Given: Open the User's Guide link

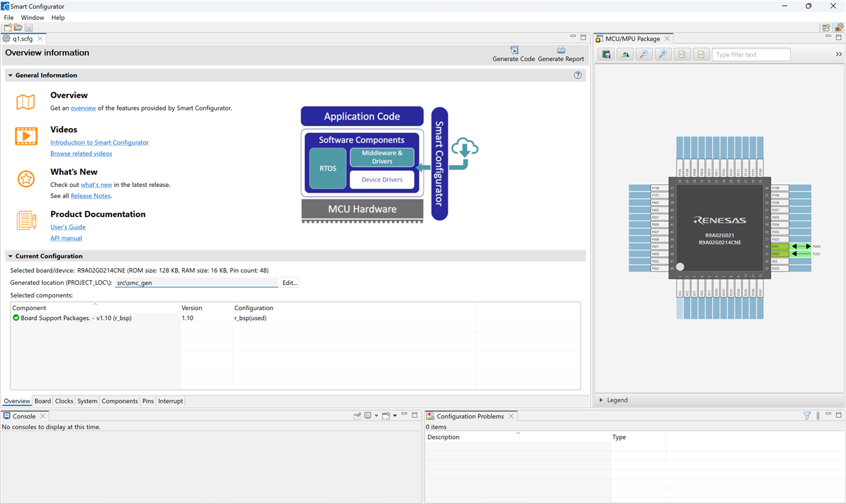Looking at the screenshot, I should (68, 227).
